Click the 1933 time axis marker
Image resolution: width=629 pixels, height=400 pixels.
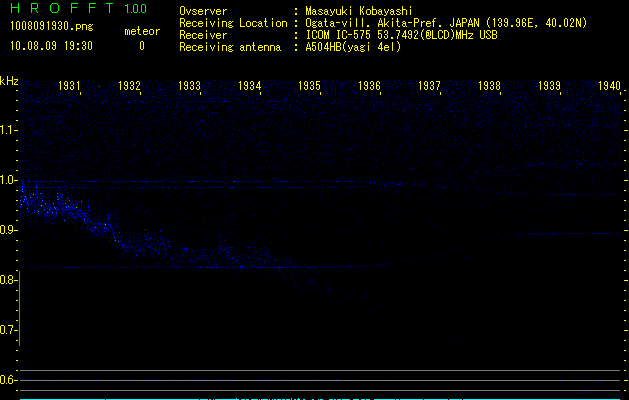pyautogui.click(x=189, y=86)
